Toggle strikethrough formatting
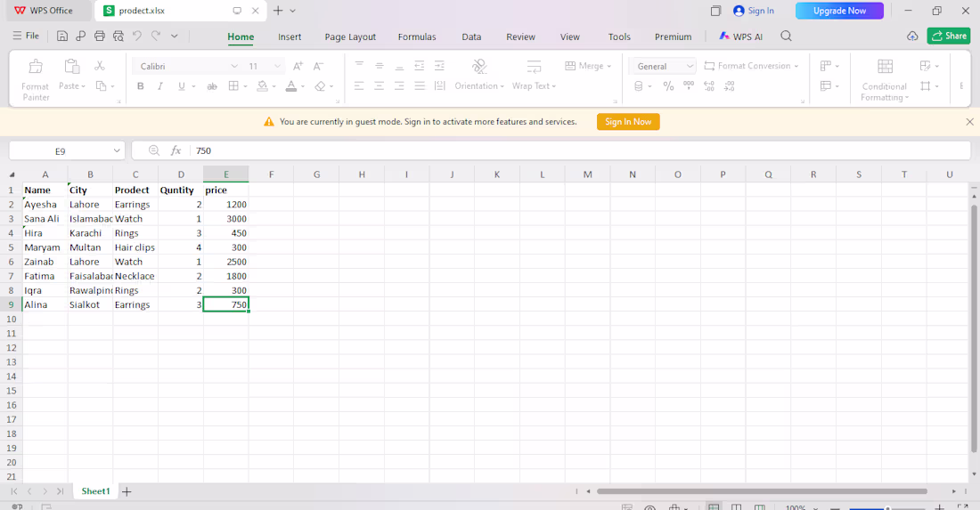Image resolution: width=980 pixels, height=510 pixels. point(212,86)
